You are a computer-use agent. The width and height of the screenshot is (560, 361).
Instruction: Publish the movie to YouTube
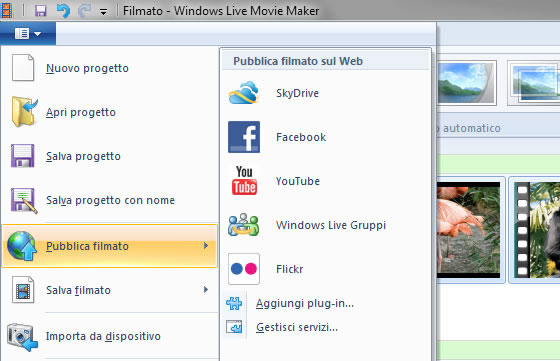(x=326, y=181)
